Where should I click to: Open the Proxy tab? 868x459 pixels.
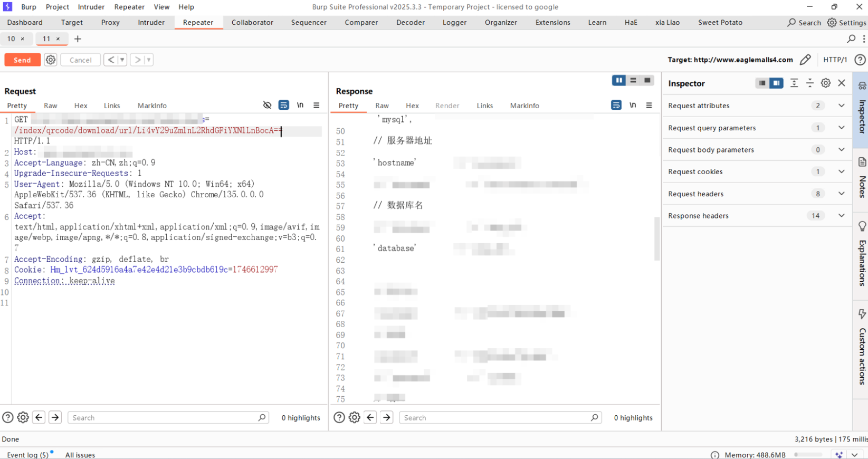(x=110, y=23)
